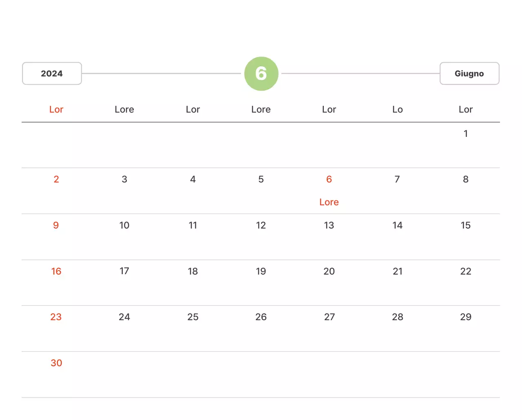Select June 21 cell
This screenshot has width=522, height=420.
click(397, 271)
